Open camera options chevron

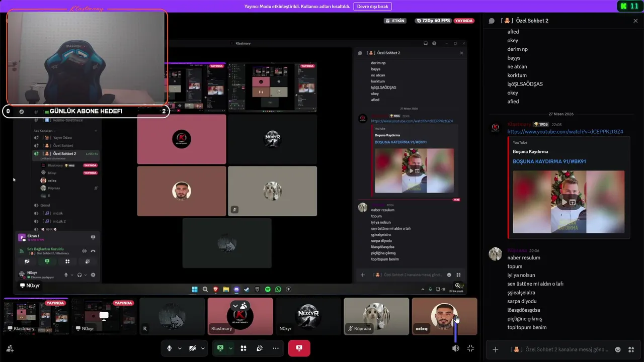[203, 348]
